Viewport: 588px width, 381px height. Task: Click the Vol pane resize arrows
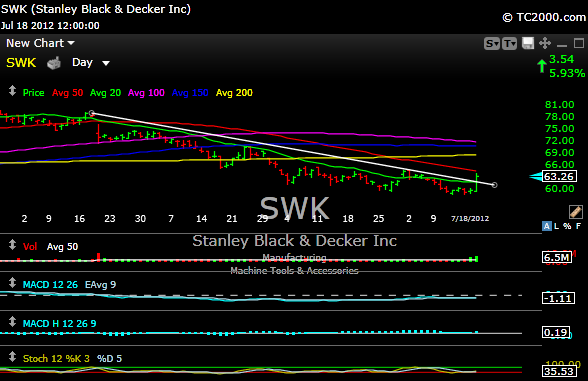[x=12, y=245]
